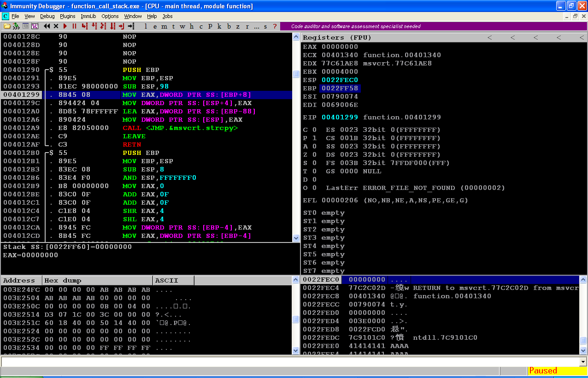Show References via 'r' toolbar letter
The height and width of the screenshot is (378, 588).
[x=247, y=26]
